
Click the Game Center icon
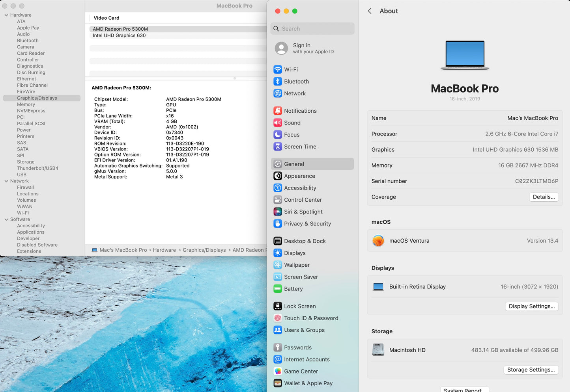click(278, 372)
